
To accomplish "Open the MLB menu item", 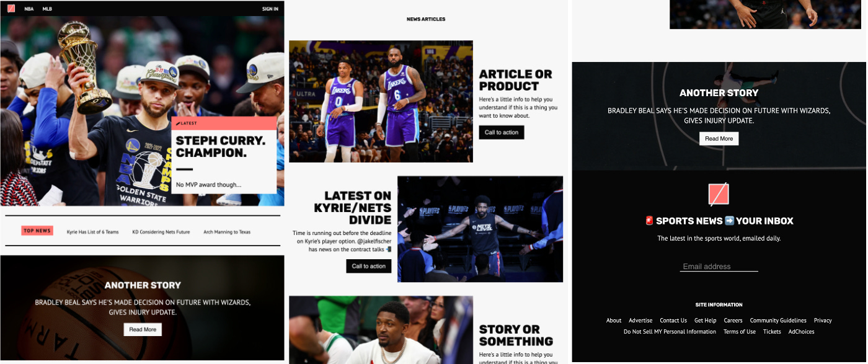I will coord(47,9).
